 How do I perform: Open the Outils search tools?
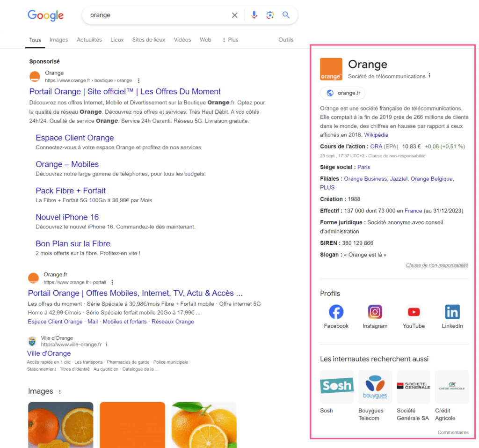pos(286,40)
